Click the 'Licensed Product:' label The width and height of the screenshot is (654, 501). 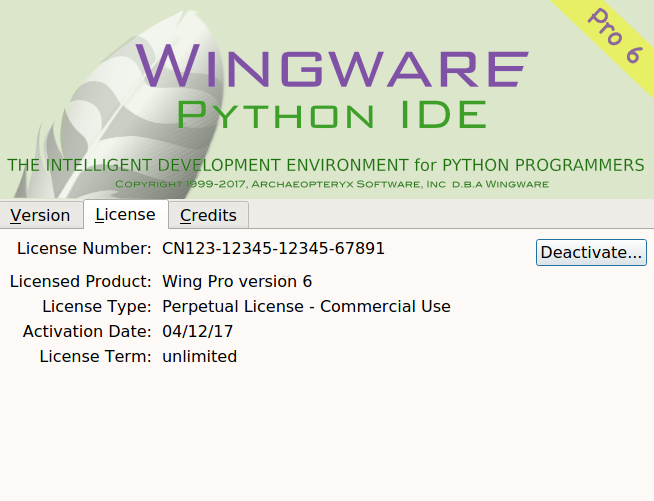(x=80, y=282)
